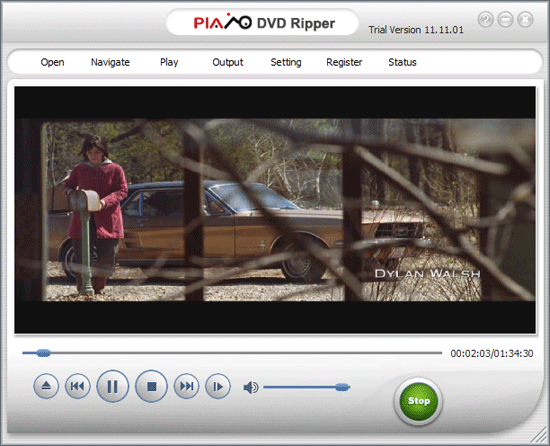This screenshot has width=550, height=446.
Task: Minimize the DVD Ripper window
Action: (505, 19)
